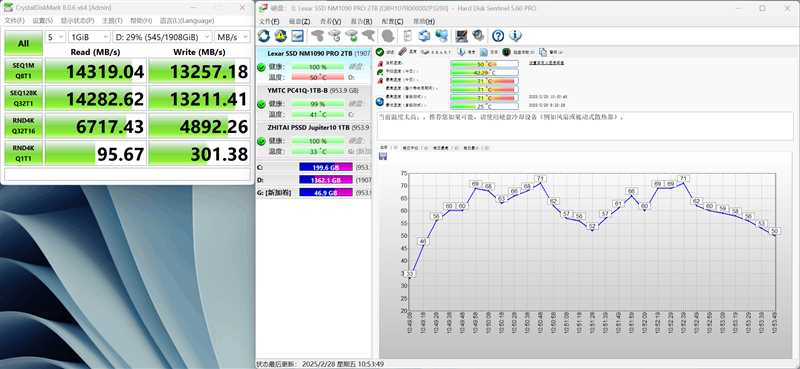
Task: Click the underlined link beside current temperature
Action: coord(546,63)
